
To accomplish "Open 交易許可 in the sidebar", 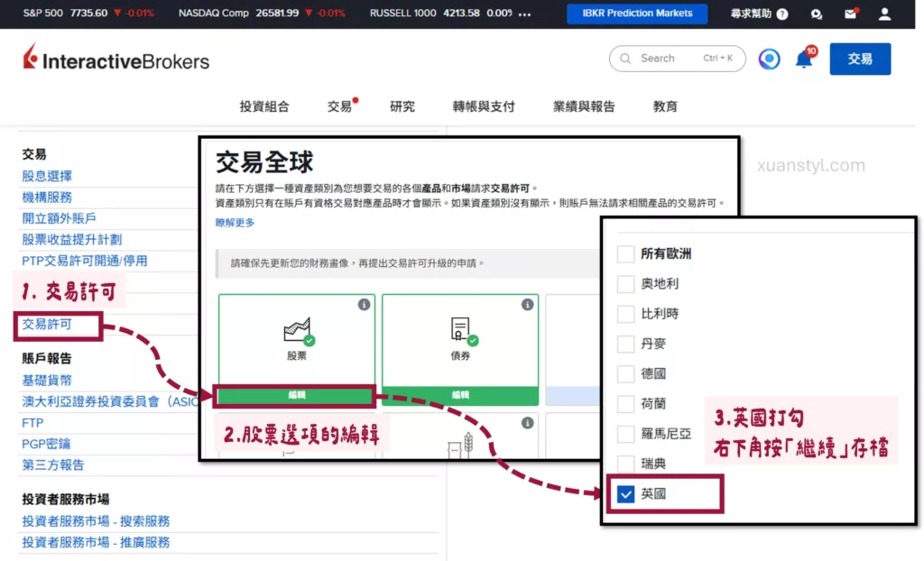I will pos(47,325).
